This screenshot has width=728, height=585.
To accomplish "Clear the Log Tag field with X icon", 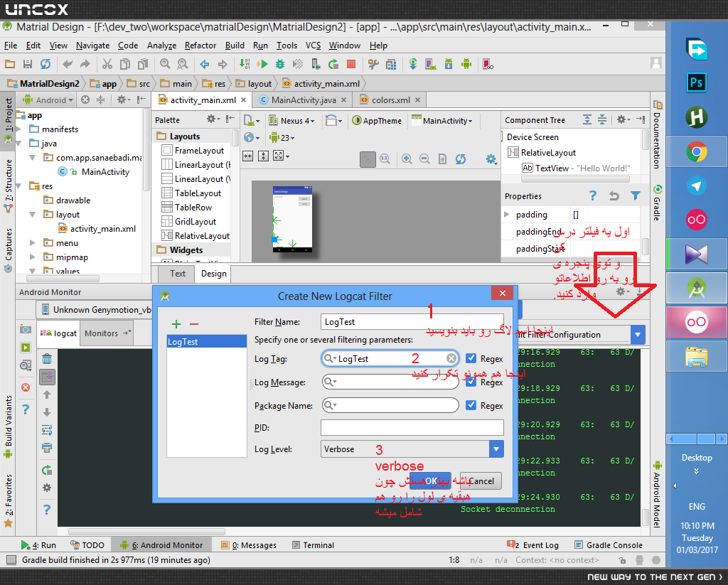I will [x=451, y=358].
